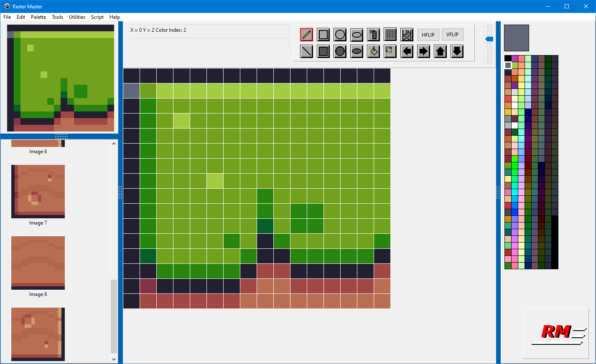
Task: Select the filled Rectangle tool
Action: [x=323, y=51]
